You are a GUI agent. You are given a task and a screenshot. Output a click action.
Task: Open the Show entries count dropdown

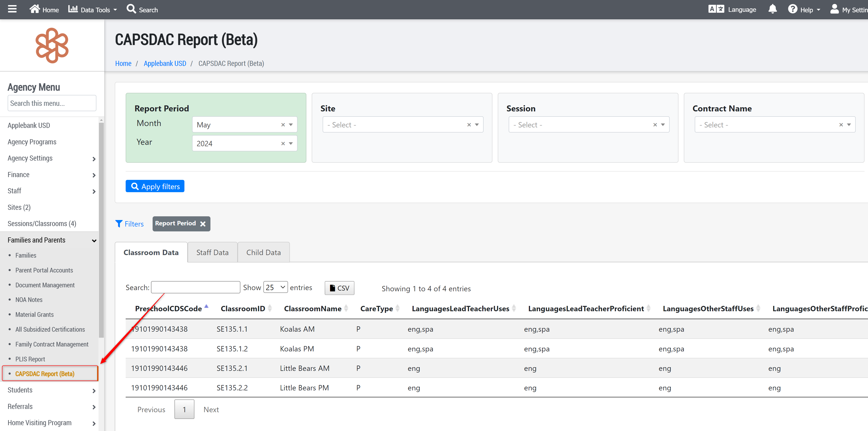(275, 287)
